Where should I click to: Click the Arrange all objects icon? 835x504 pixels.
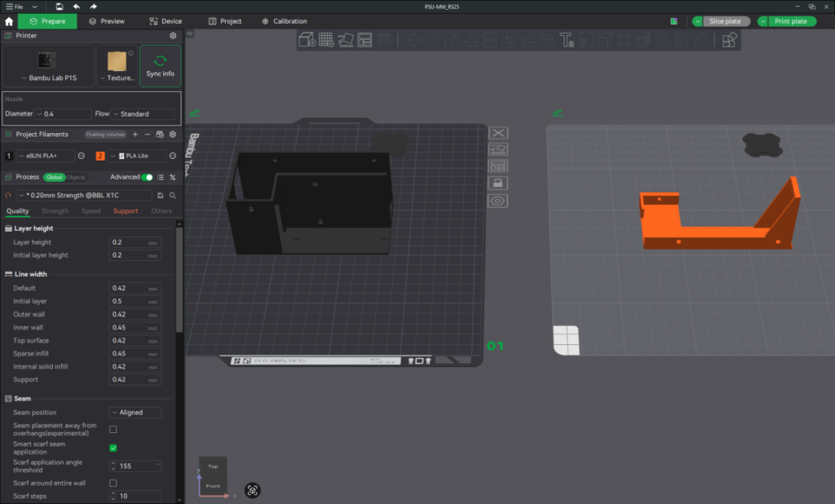point(364,39)
